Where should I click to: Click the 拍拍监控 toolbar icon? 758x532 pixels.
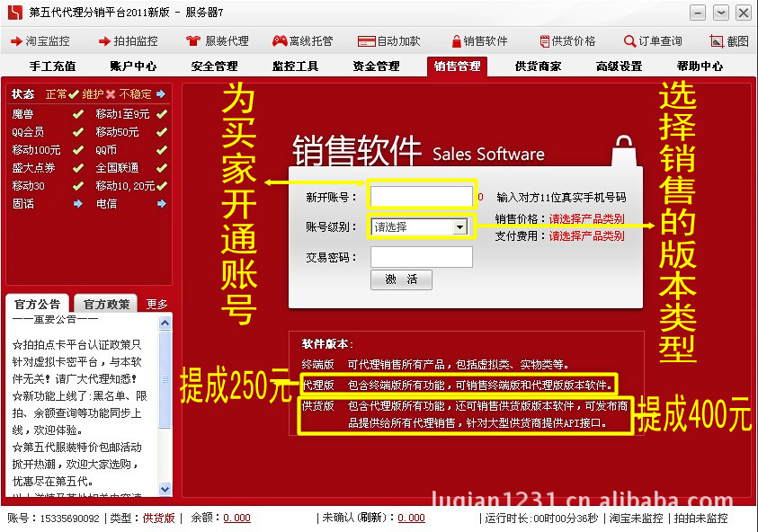point(104,41)
